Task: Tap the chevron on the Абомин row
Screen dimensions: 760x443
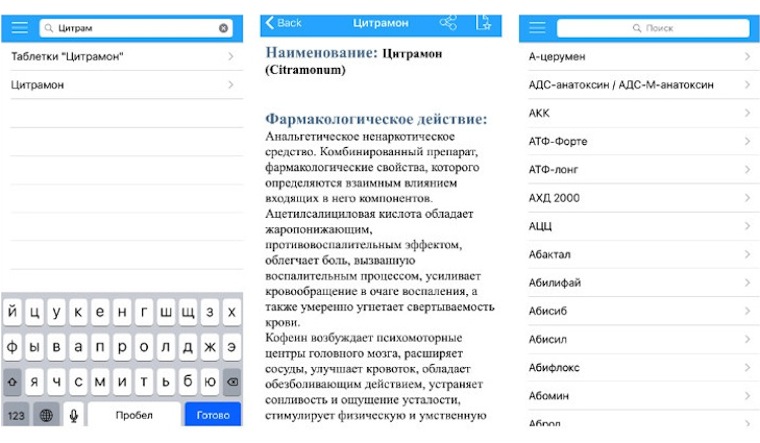Action: [x=748, y=396]
